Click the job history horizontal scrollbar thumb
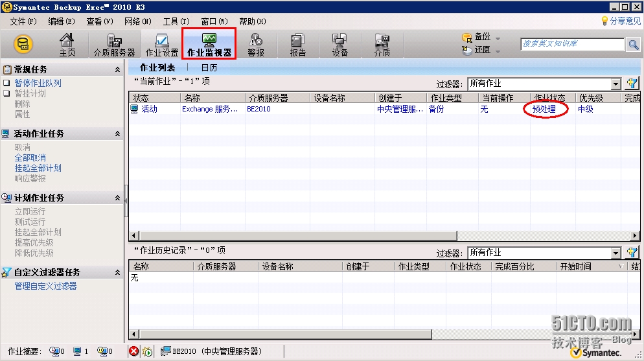The height and width of the screenshot is (361, 644). coord(286,334)
